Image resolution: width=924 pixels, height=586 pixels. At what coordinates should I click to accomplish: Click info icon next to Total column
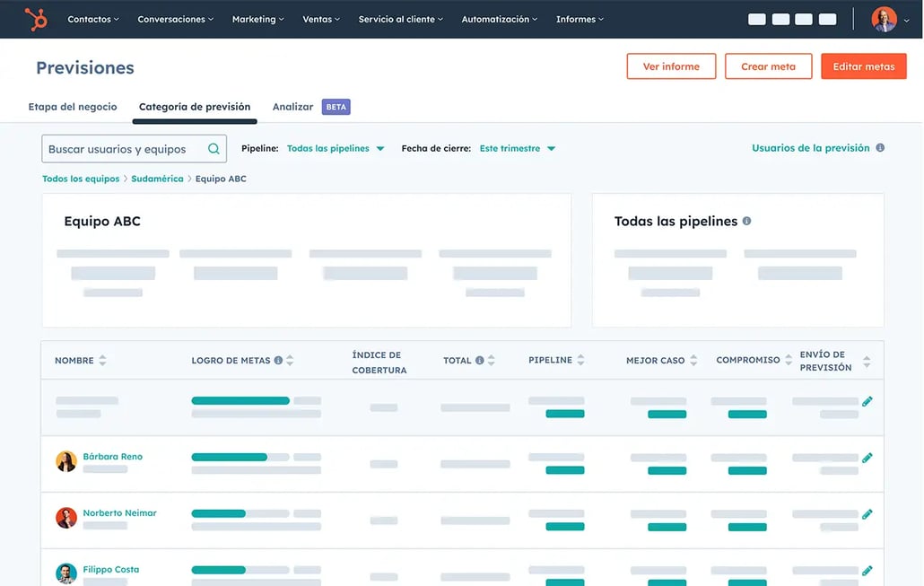[480, 360]
